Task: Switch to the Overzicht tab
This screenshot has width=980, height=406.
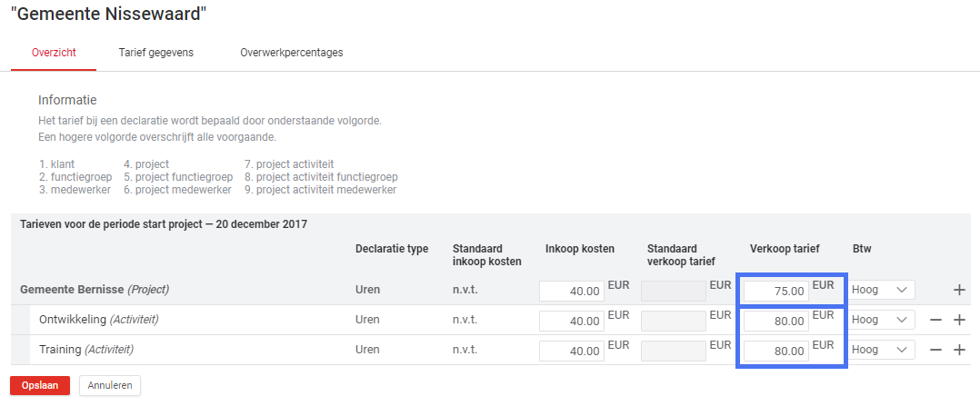Action: click(x=54, y=53)
